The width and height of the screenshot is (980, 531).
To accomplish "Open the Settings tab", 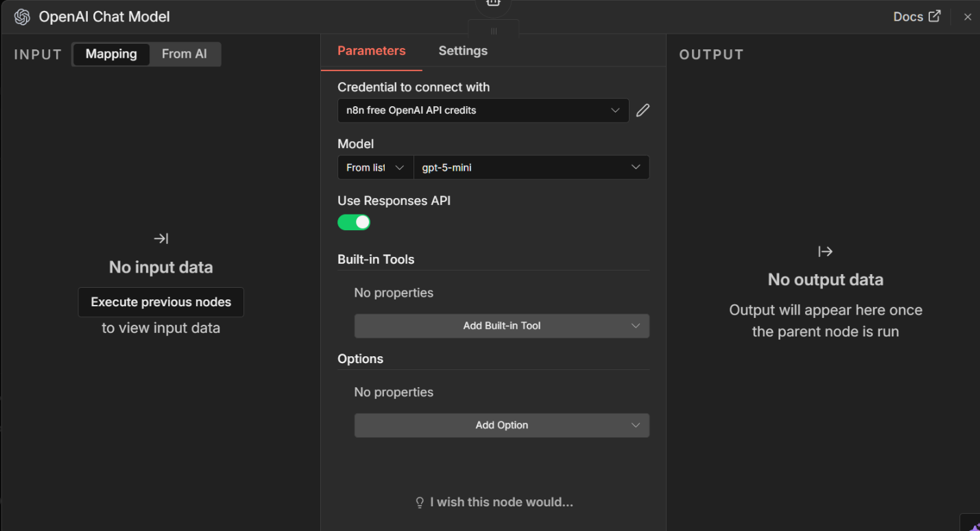I will tap(463, 51).
